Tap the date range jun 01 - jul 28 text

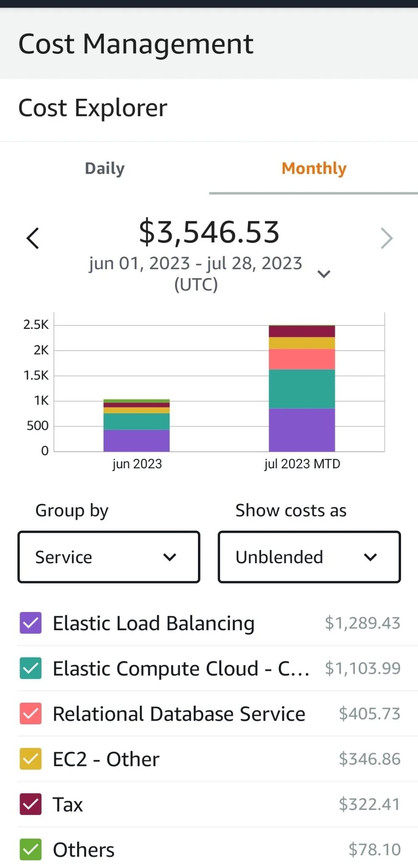pos(196,274)
